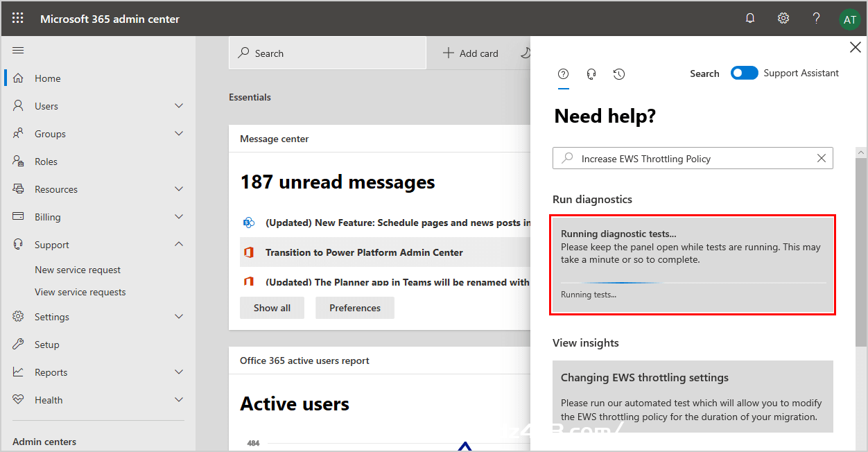Collapse the Support menu chevron

[x=179, y=245]
